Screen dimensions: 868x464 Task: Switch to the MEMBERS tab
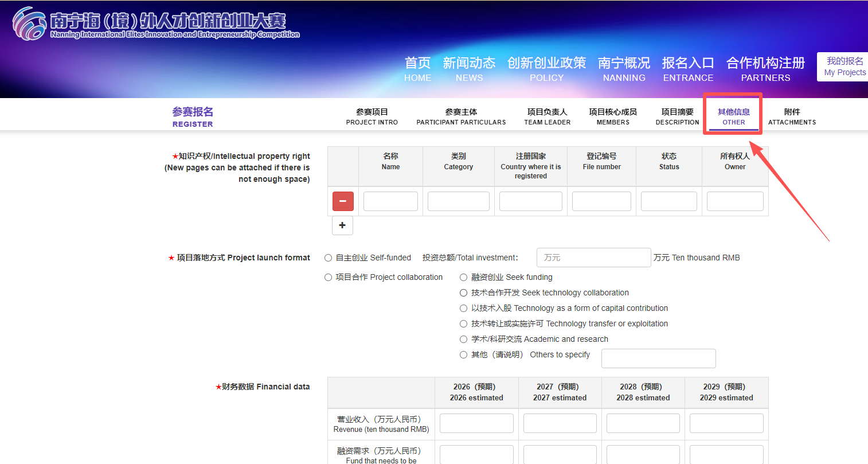613,116
